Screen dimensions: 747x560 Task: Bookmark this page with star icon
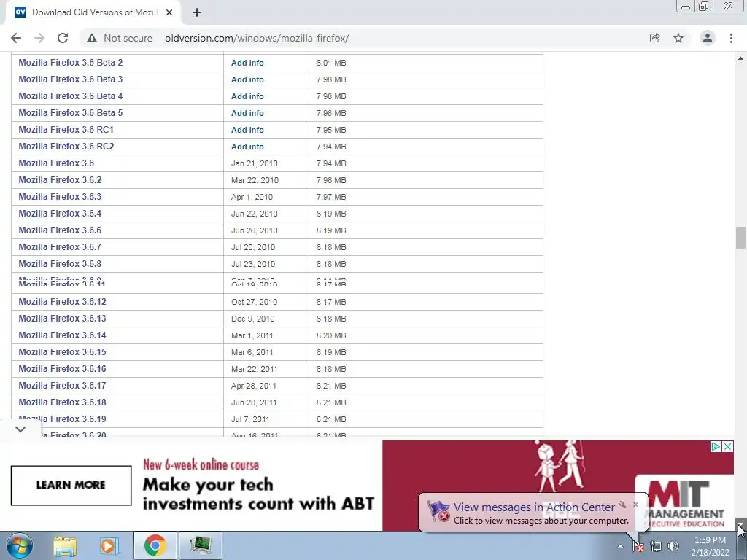(x=678, y=38)
